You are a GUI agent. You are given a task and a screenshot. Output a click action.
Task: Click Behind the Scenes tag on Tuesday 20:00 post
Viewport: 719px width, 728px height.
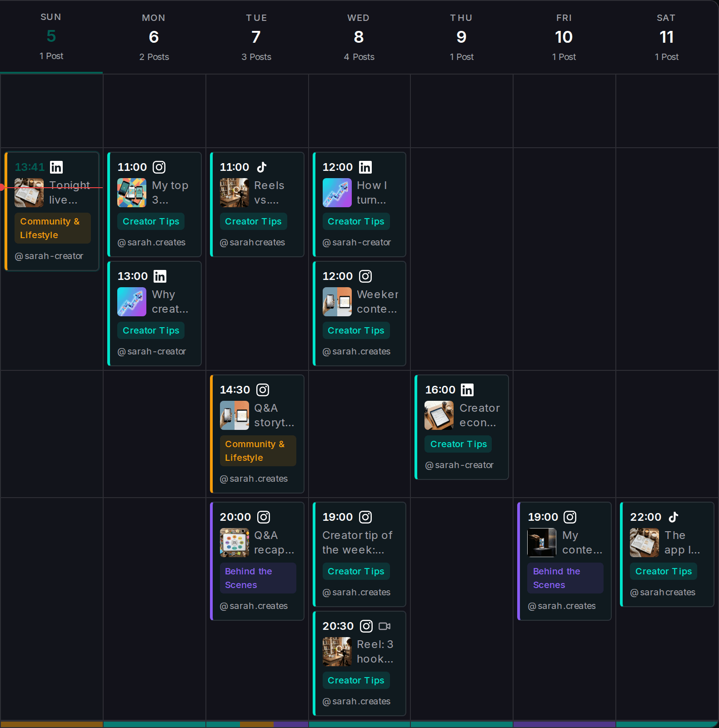click(258, 578)
